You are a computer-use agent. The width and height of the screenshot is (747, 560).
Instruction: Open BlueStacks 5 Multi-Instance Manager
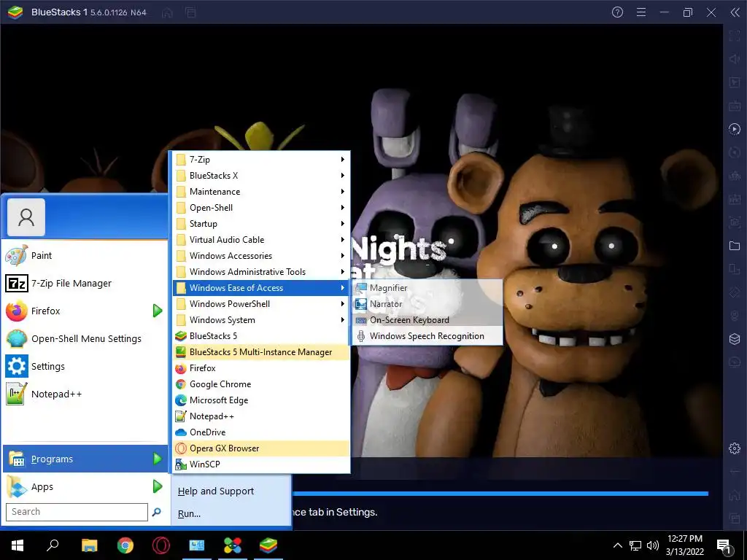[x=261, y=352]
